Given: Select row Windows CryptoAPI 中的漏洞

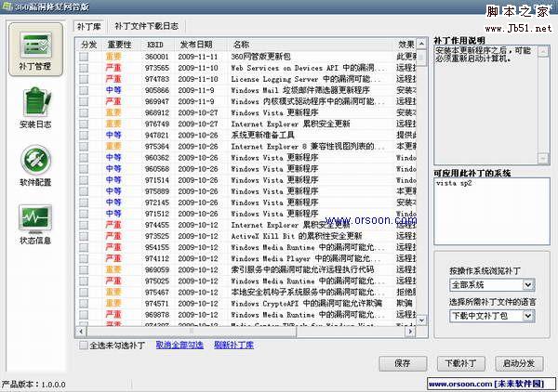Looking at the screenshot, I should tap(246, 304).
